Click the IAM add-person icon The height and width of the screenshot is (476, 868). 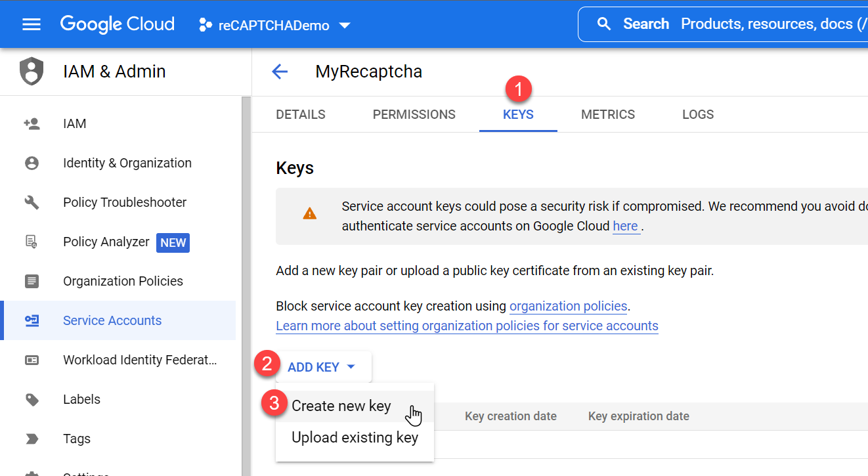32,123
